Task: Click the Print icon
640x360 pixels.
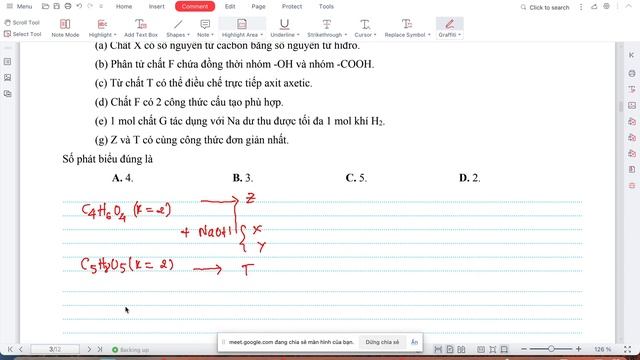Action: tap(68, 7)
